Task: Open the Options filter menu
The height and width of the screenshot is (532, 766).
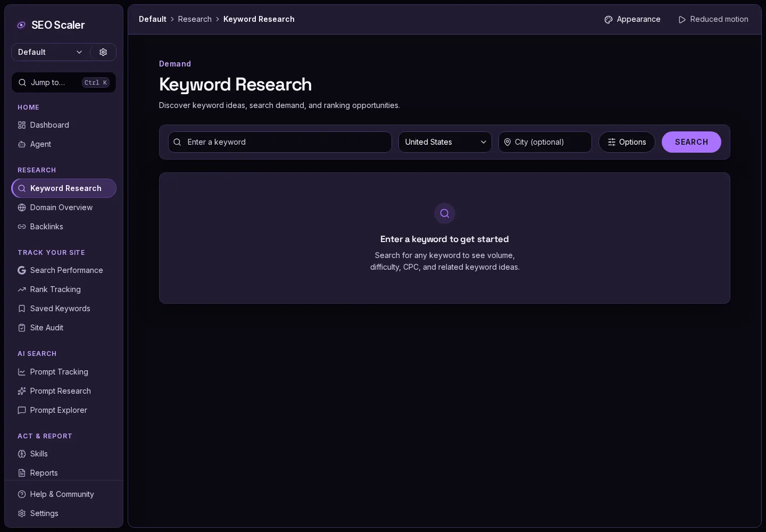Action: point(627,142)
